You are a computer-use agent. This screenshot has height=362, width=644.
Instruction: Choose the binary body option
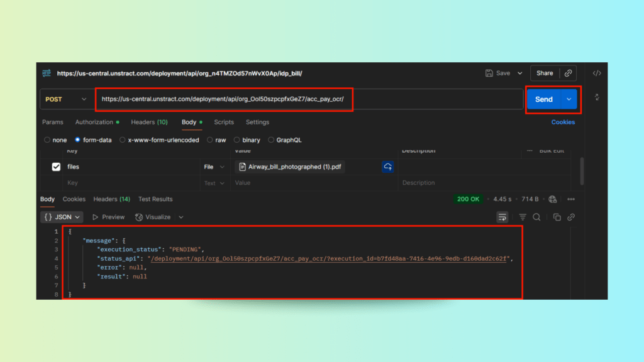coord(237,140)
